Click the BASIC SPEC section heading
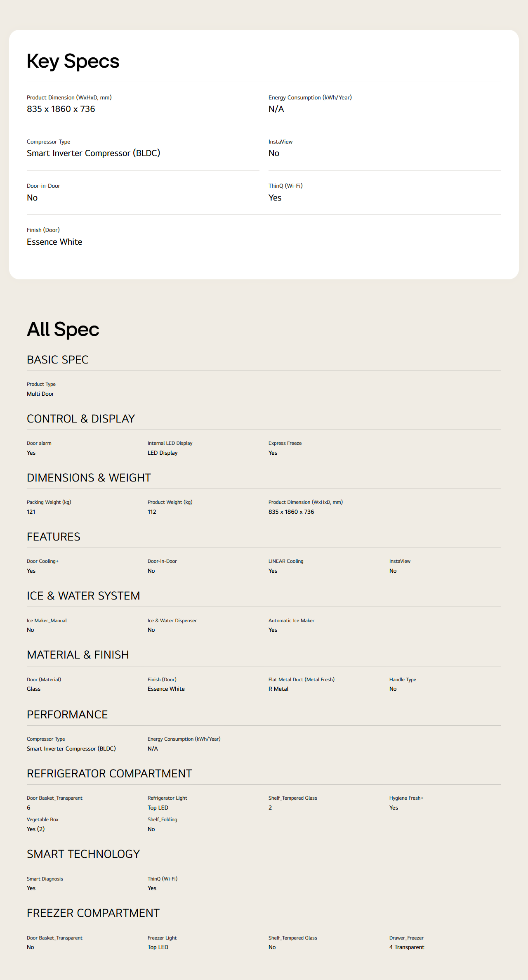Image resolution: width=528 pixels, height=980 pixels. [x=58, y=360]
